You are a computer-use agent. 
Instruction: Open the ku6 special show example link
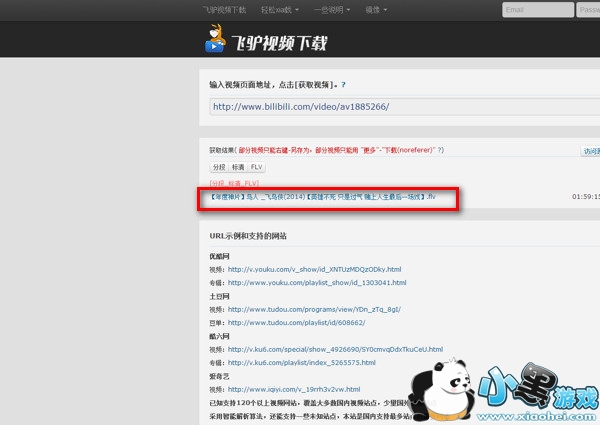335,350
